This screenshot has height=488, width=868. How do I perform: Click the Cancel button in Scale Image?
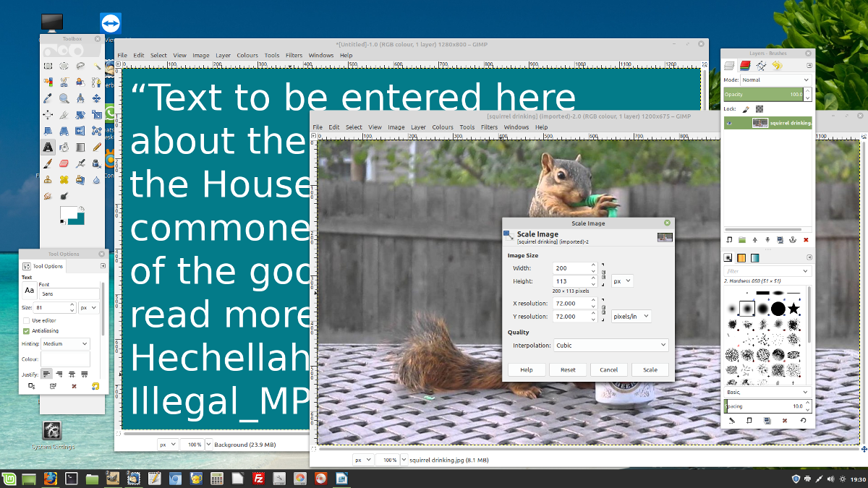[609, 369]
